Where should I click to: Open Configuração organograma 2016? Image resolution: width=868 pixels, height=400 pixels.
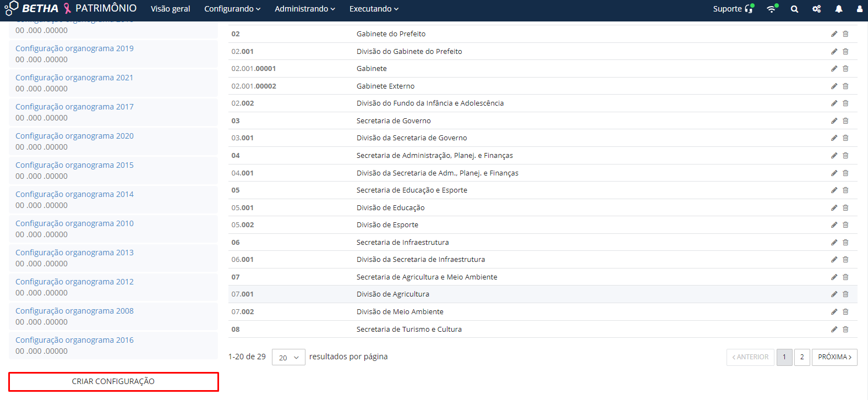tap(74, 340)
